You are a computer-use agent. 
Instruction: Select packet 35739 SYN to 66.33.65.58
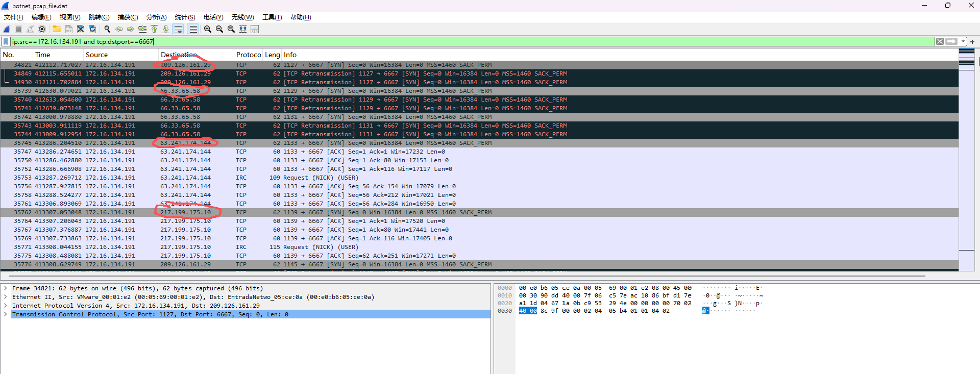pos(479,91)
